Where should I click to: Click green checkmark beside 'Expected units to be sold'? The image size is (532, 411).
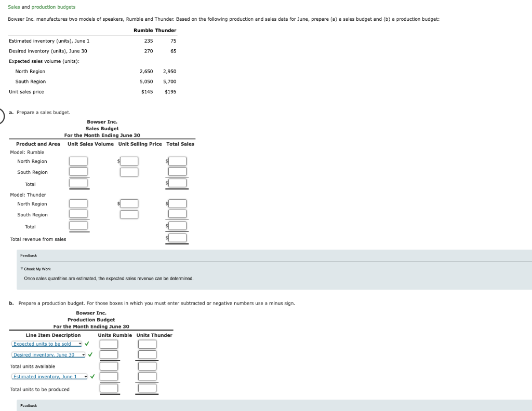(x=87, y=344)
